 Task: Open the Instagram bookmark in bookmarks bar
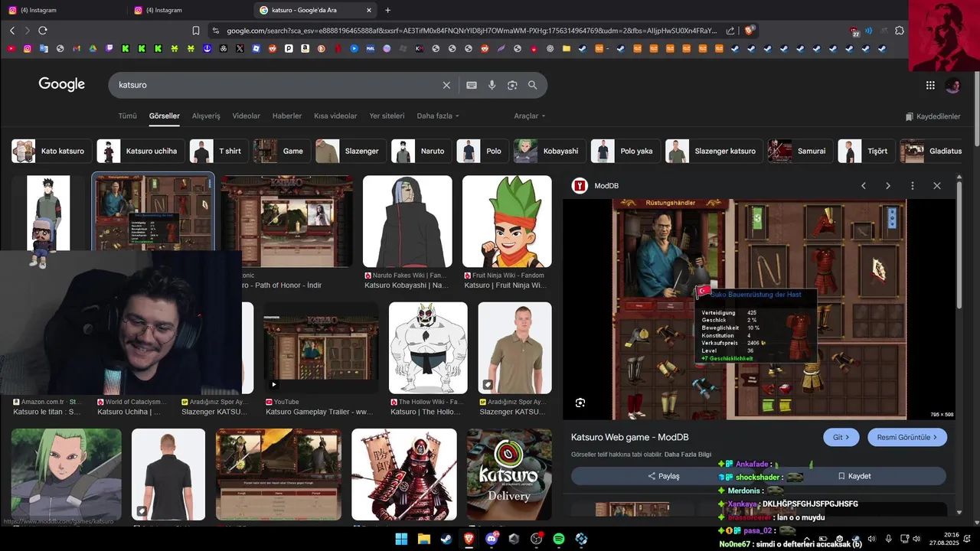[28, 48]
